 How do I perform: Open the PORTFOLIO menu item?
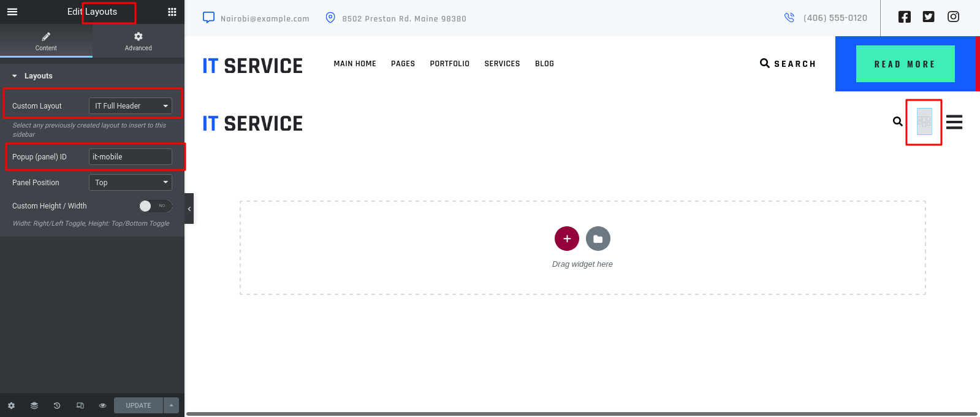tap(450, 64)
